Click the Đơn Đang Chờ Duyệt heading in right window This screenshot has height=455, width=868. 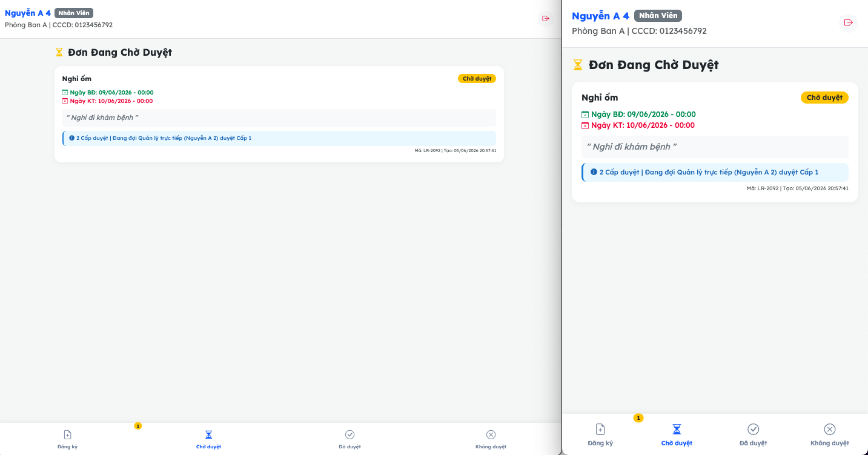pos(654,65)
